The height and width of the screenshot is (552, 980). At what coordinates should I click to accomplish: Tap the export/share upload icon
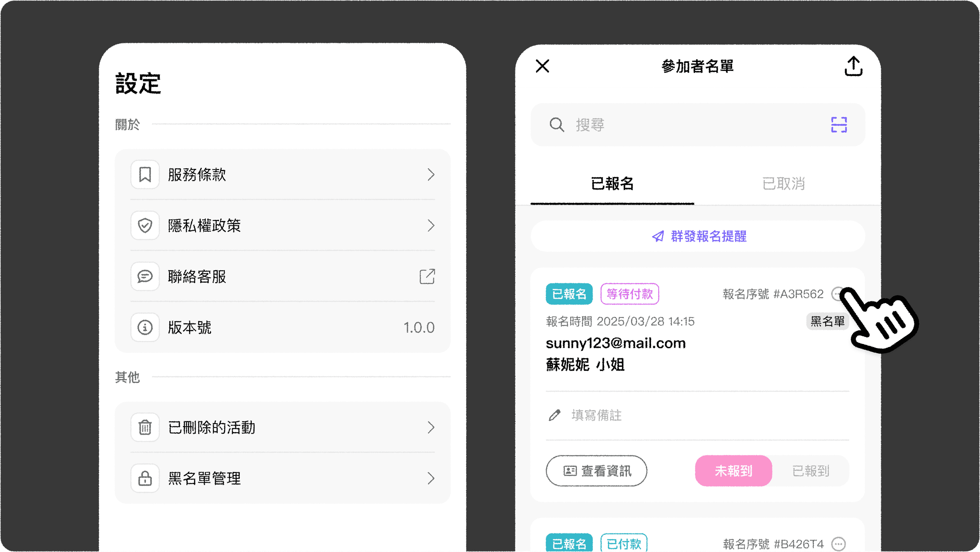tap(853, 66)
